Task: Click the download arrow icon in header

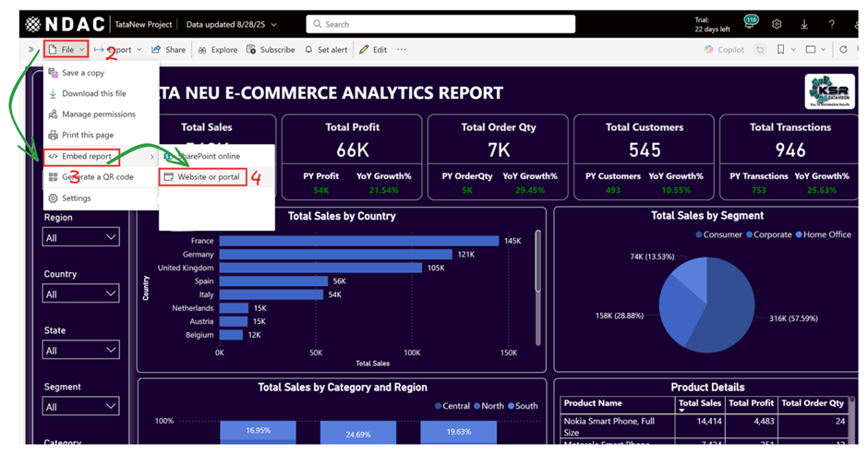Action: point(803,24)
